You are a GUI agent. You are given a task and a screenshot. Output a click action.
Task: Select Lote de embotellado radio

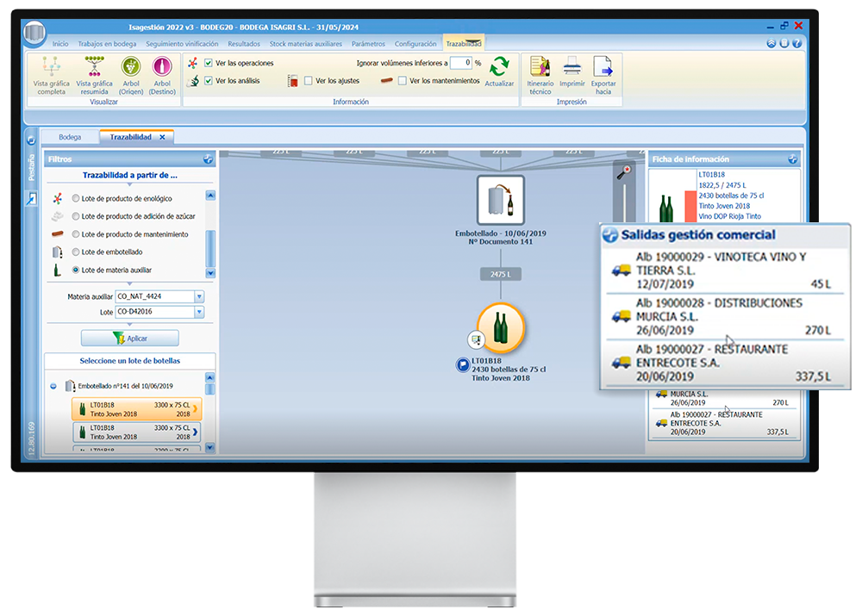click(76, 252)
